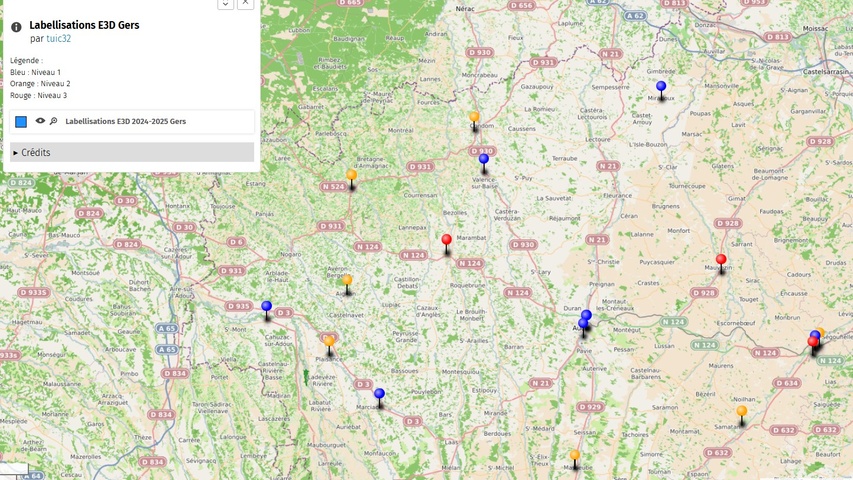Select the blue pin at Valence-sur-Baïse

coord(484,160)
